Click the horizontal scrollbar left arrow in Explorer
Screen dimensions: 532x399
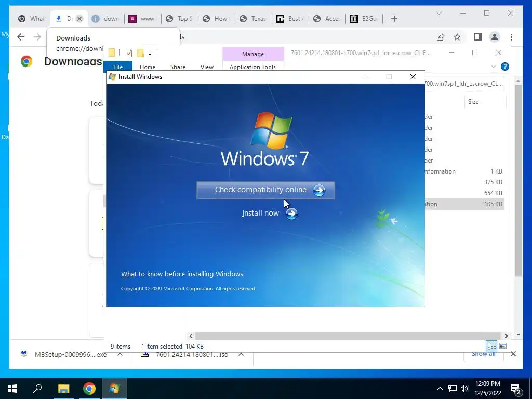[x=191, y=336]
